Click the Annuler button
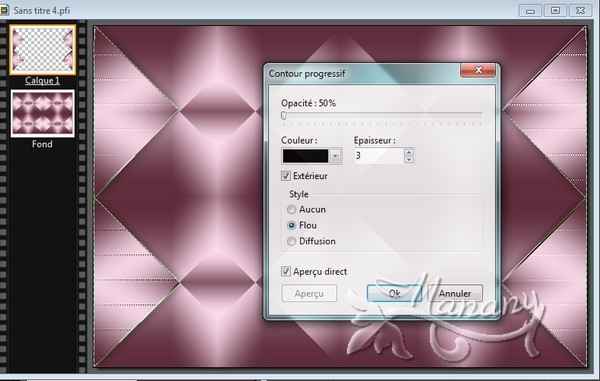Screen dimensions: 600x381 pos(455,293)
